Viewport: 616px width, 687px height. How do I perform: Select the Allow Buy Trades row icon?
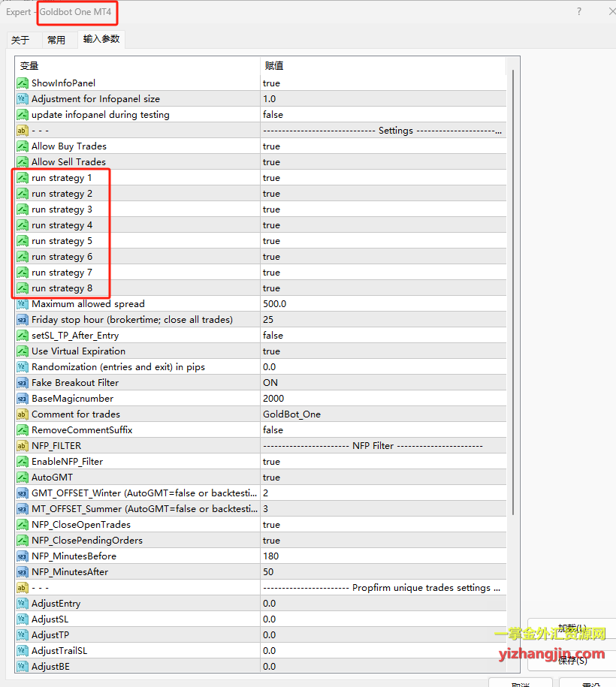pos(23,146)
